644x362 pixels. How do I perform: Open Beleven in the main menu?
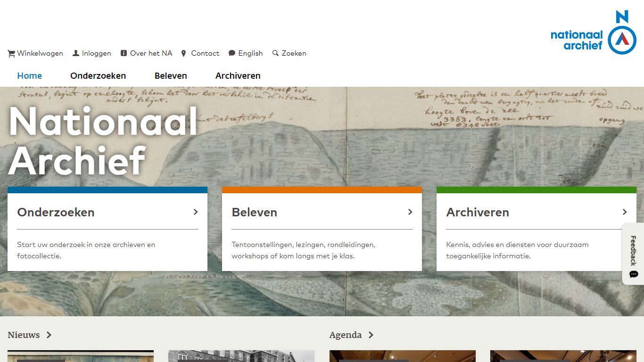coord(171,76)
